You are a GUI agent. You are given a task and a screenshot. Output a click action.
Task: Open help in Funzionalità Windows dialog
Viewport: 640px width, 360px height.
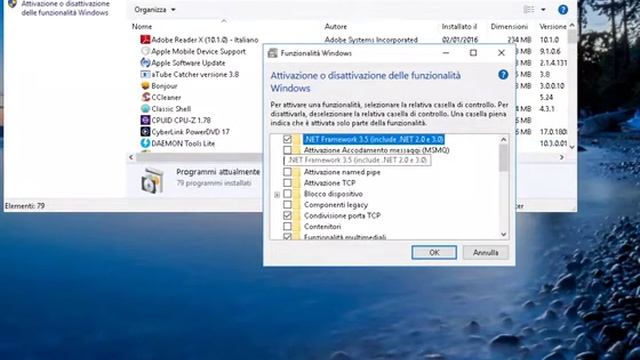tap(503, 75)
